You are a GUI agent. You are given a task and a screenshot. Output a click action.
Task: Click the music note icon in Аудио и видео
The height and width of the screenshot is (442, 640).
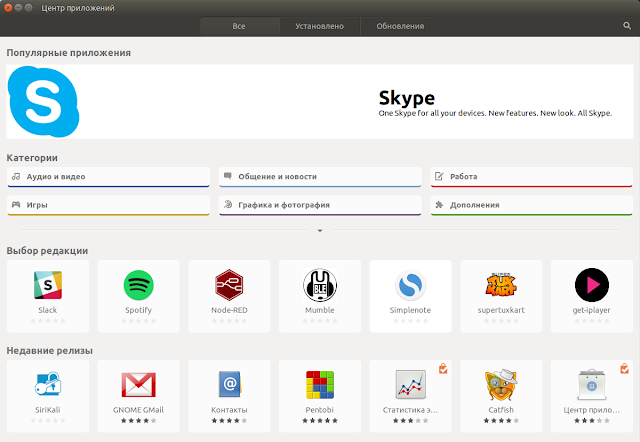pos(16,176)
